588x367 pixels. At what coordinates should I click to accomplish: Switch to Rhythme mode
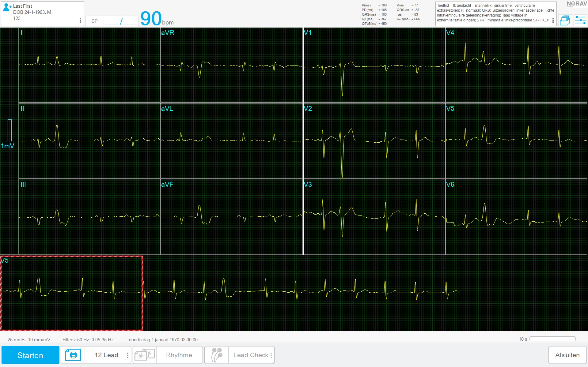tap(179, 355)
